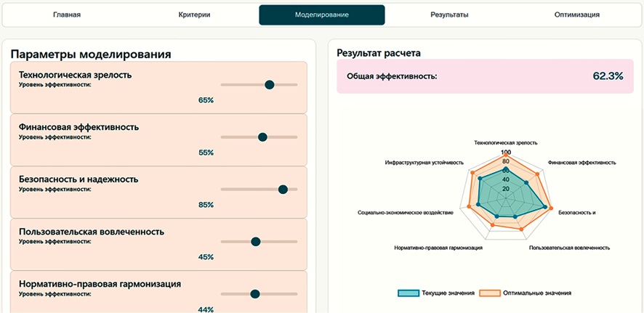The image size is (644, 313).
Task: Click the Инфраструктурная устойчивость radar axis label
Action: [424, 163]
